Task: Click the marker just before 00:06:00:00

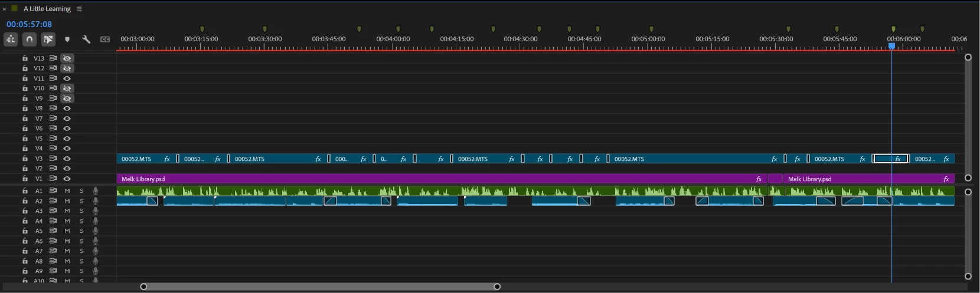Action: (893, 29)
